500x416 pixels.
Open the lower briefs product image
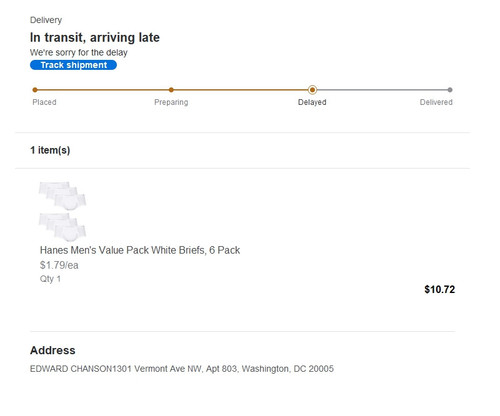[62, 227]
